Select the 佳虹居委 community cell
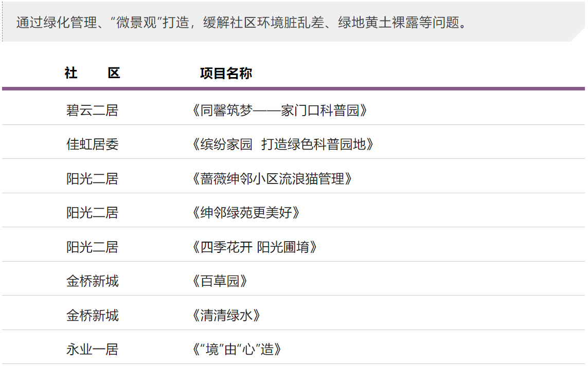 pos(92,144)
